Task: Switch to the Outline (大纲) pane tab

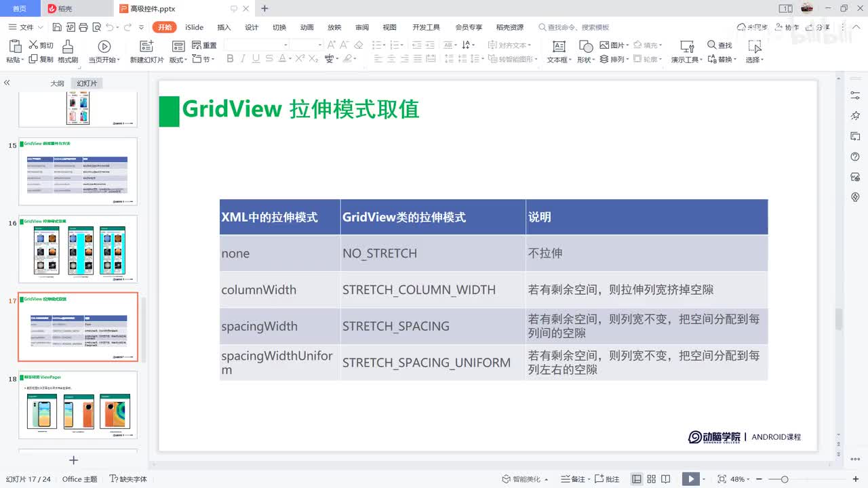Action: [x=57, y=83]
